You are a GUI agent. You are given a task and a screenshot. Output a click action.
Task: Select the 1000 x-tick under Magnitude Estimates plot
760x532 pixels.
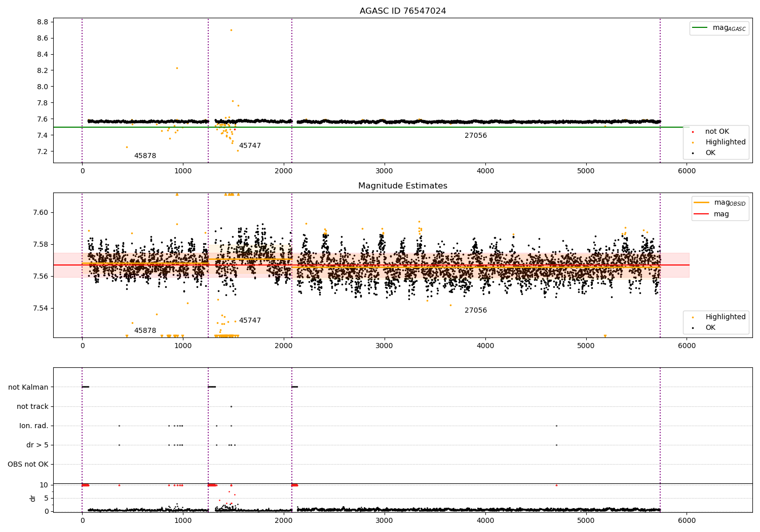click(183, 346)
